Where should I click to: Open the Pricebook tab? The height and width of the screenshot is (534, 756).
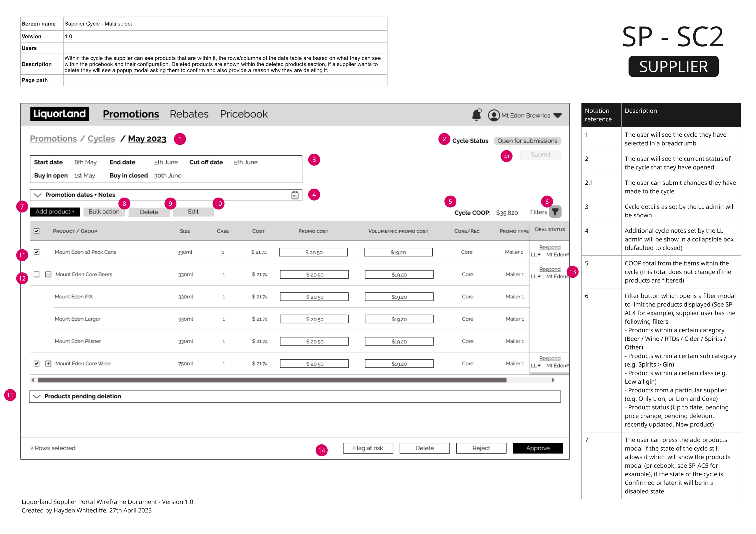[x=244, y=114]
